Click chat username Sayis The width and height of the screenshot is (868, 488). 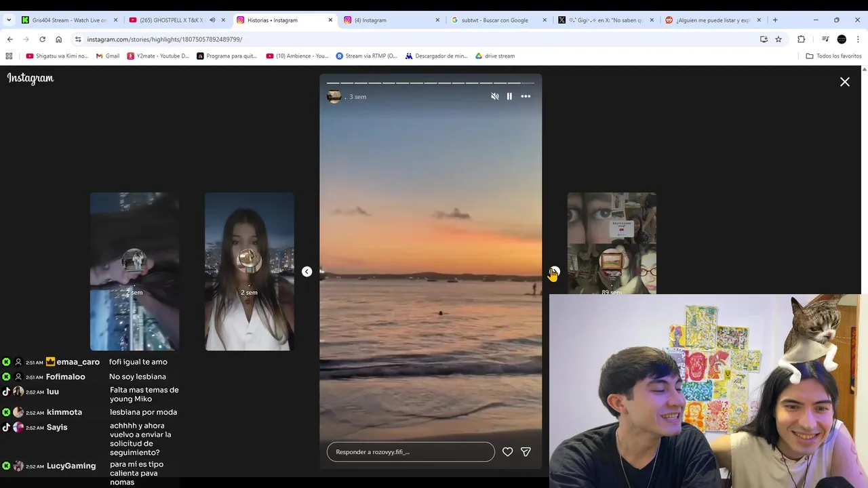(x=57, y=427)
